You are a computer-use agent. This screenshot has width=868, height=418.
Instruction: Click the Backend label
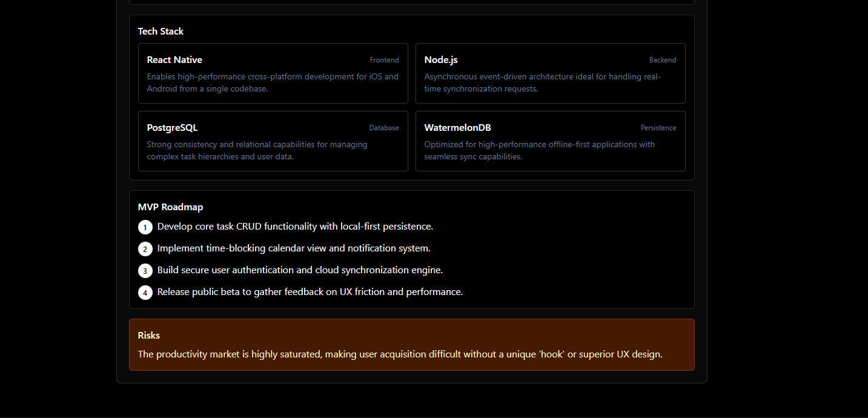click(663, 60)
